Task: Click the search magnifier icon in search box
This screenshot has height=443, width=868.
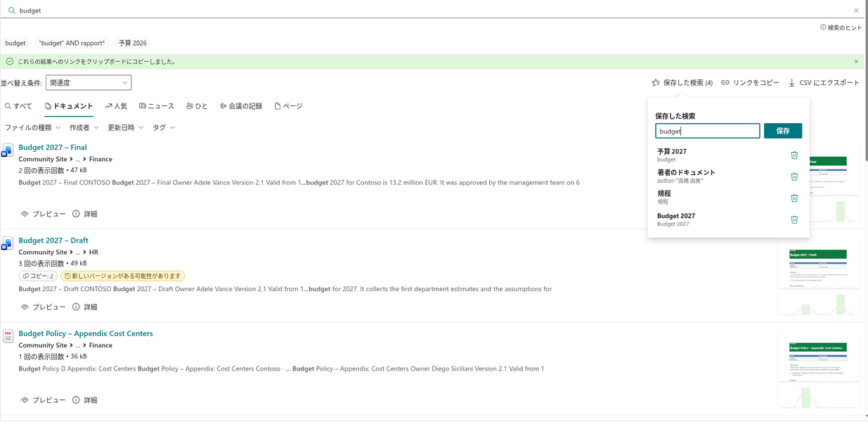Action: click(11, 11)
